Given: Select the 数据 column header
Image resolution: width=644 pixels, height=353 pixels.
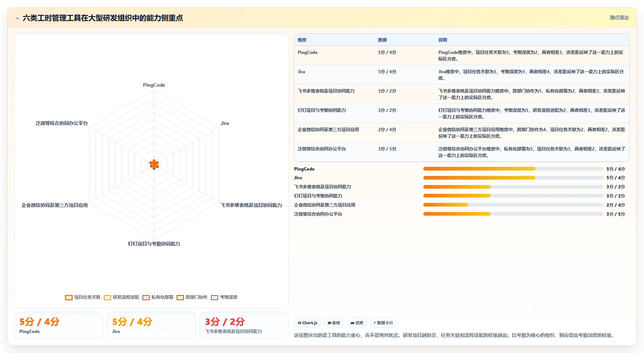Looking at the screenshot, I should pyautogui.click(x=382, y=40).
